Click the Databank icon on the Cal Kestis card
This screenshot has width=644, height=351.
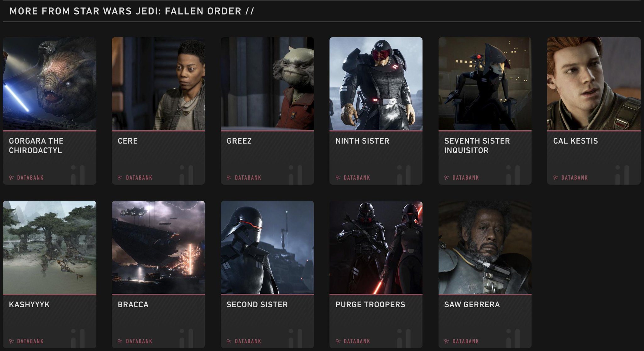click(x=556, y=178)
